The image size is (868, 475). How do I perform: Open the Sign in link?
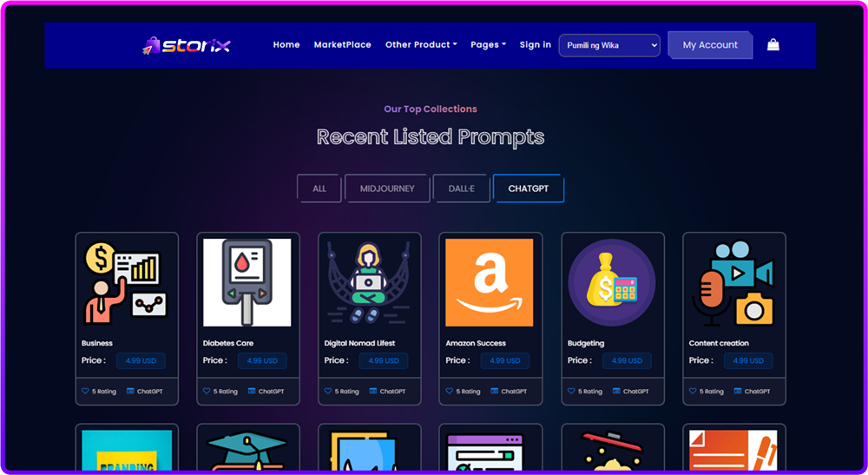pyautogui.click(x=536, y=45)
